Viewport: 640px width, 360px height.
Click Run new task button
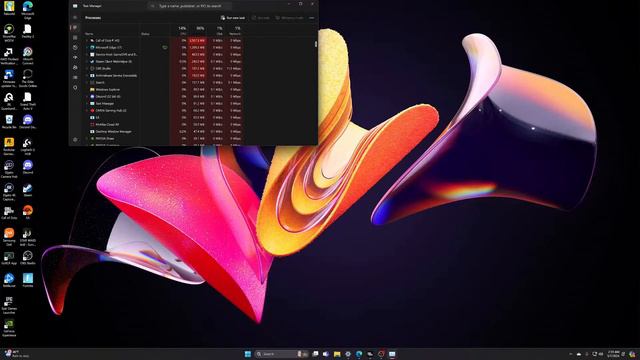coord(233,18)
